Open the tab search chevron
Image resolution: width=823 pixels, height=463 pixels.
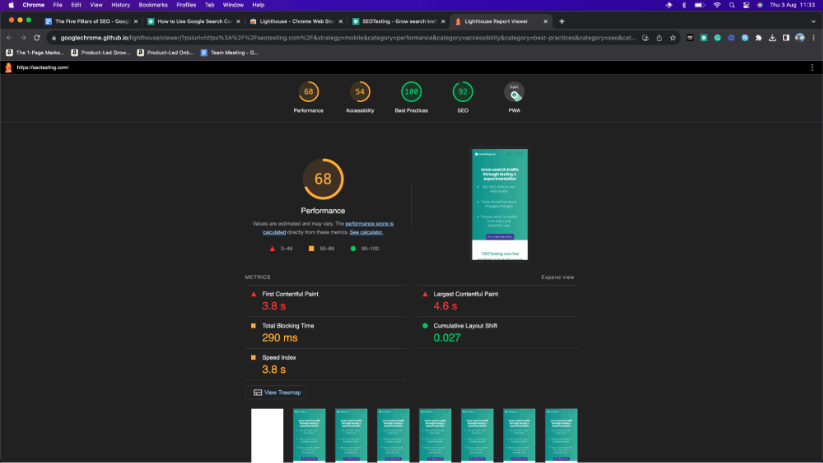click(x=813, y=22)
